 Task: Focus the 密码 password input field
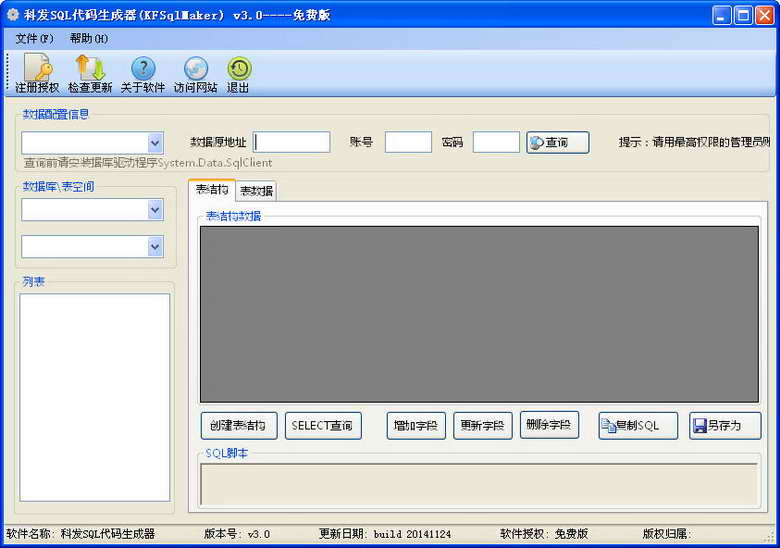(496, 142)
